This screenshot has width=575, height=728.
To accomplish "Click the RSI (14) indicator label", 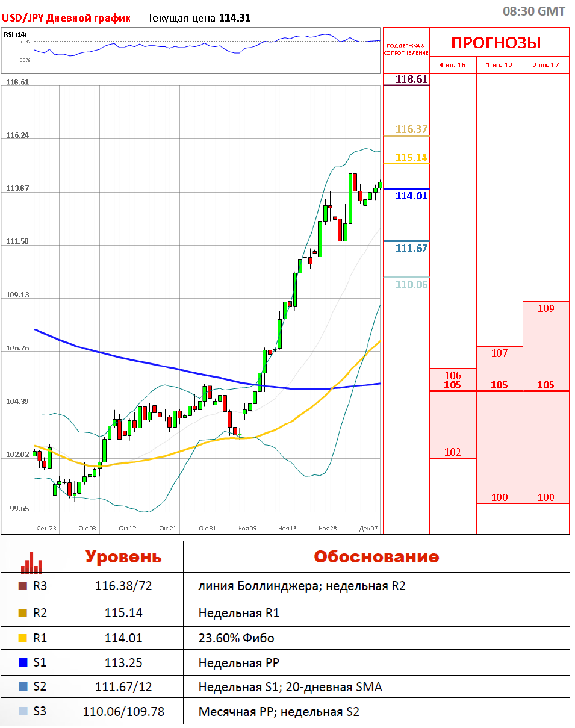I will [x=16, y=34].
